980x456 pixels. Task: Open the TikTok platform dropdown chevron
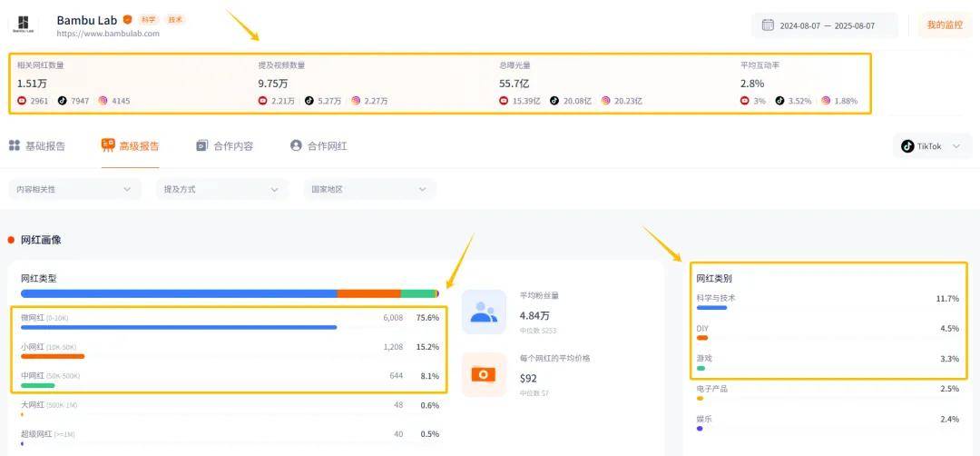955,145
